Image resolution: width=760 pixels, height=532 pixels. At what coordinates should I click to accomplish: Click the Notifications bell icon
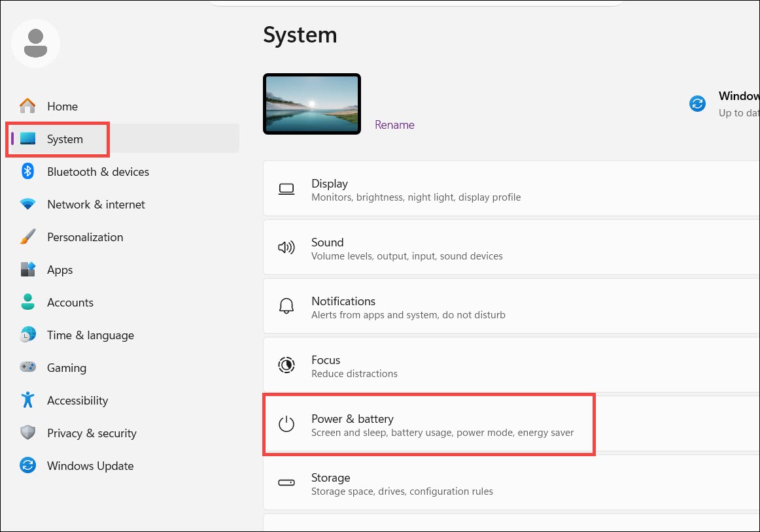[286, 307]
